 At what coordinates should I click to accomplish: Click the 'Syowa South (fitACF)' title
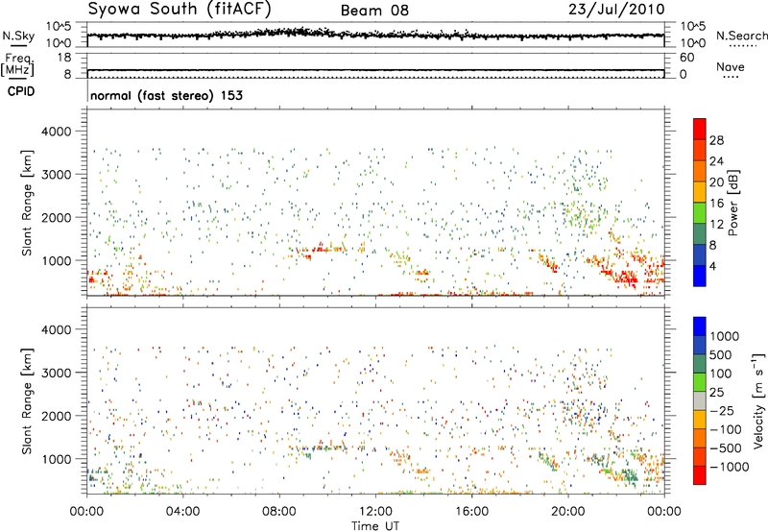click(x=180, y=9)
